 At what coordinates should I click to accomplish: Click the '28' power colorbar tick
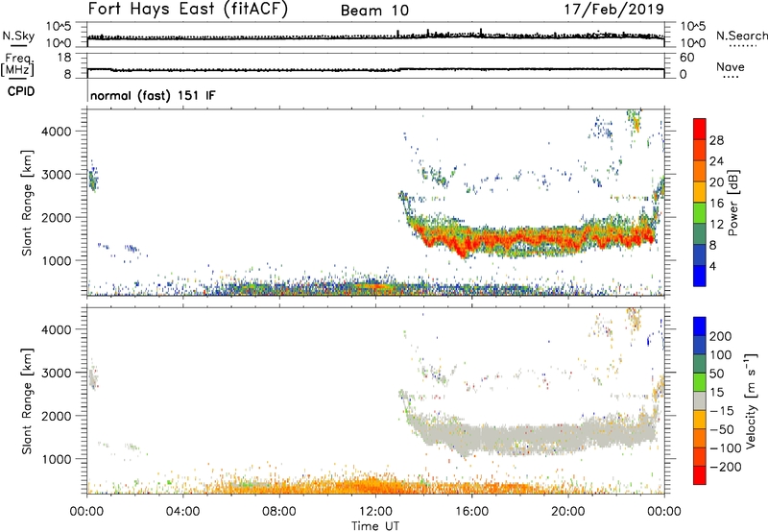[x=716, y=140]
